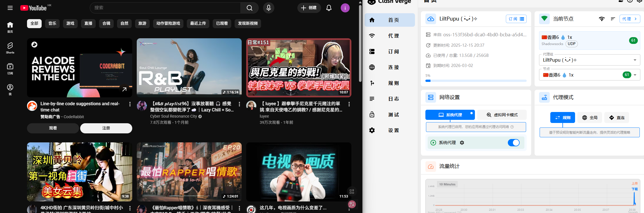Disable the system proxy toggle switch
This screenshot has width=644, height=213.
click(513, 143)
